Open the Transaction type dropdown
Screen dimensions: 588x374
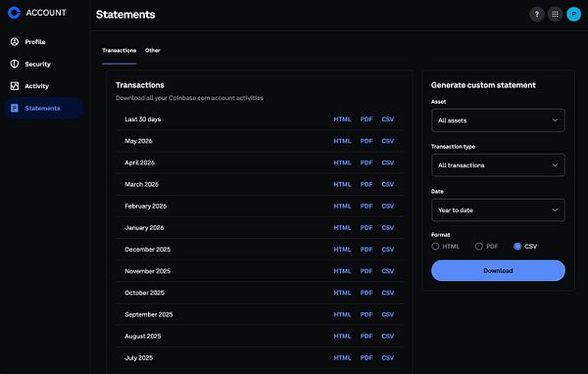point(498,165)
